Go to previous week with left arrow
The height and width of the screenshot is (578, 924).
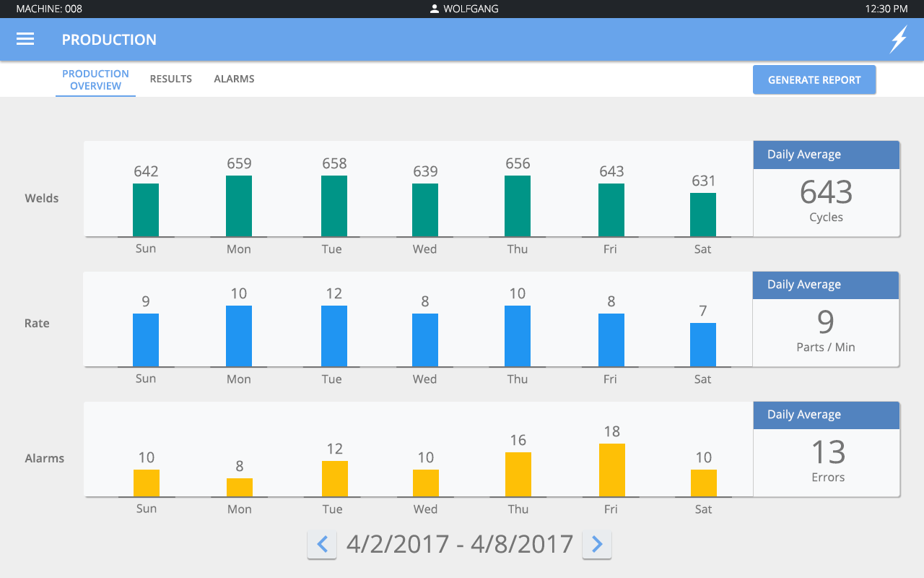pos(322,544)
